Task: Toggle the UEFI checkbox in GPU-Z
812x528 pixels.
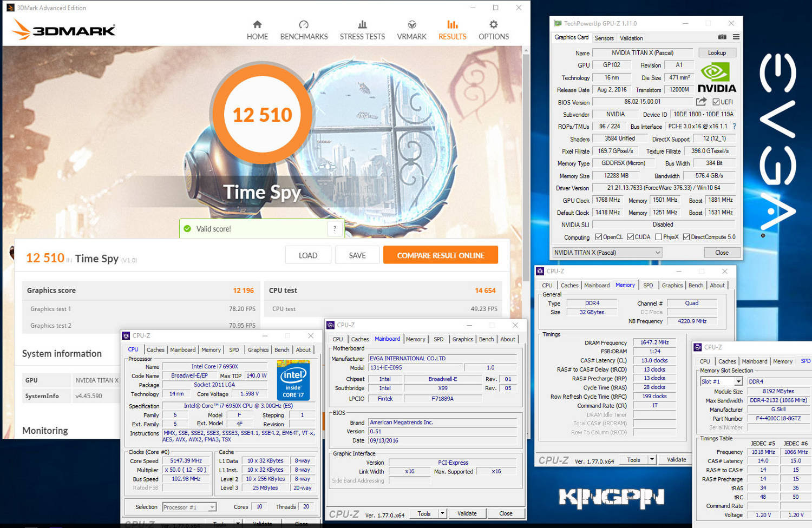Action: pos(716,102)
